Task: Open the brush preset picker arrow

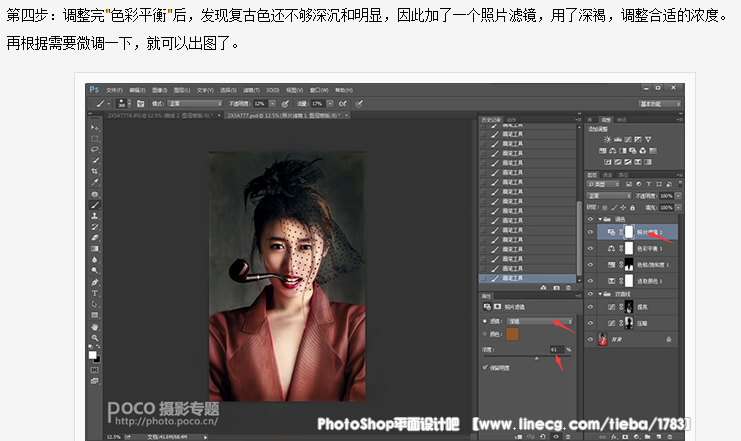Action: tap(130, 104)
